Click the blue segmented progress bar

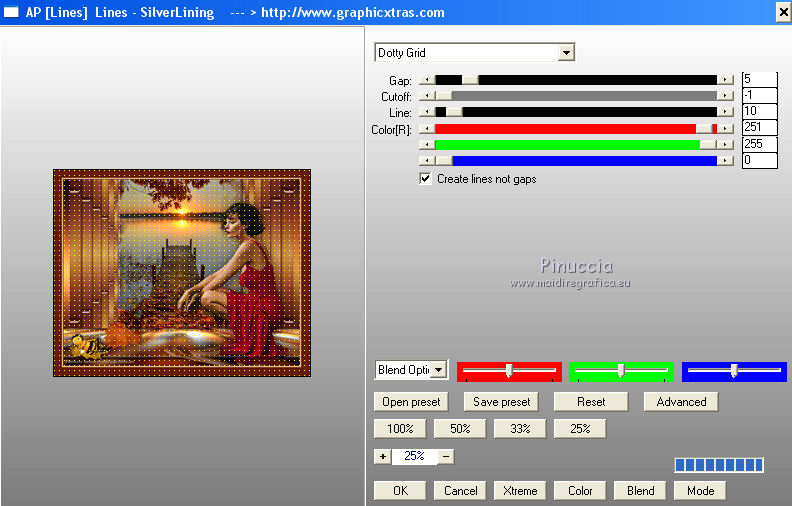pos(719,465)
